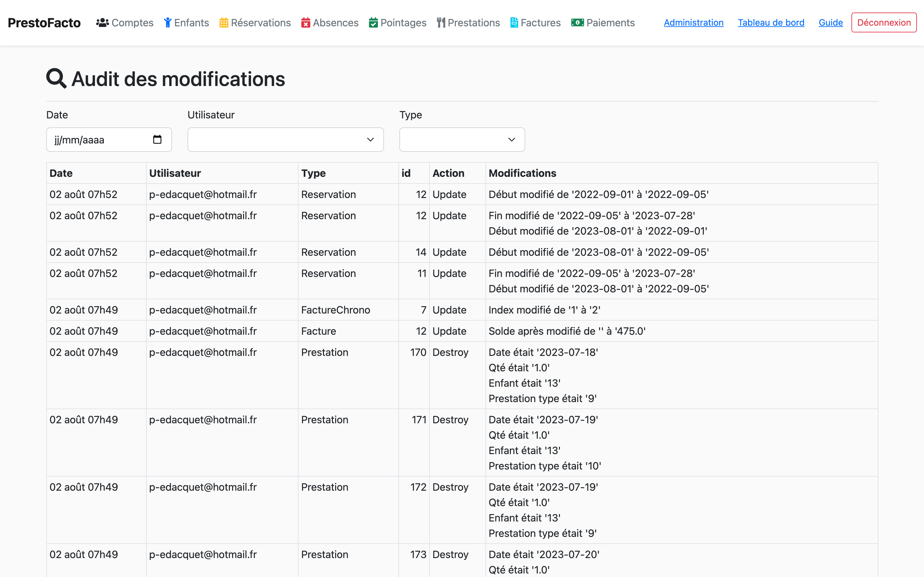Open the Tableau de bord link

pos(771,23)
